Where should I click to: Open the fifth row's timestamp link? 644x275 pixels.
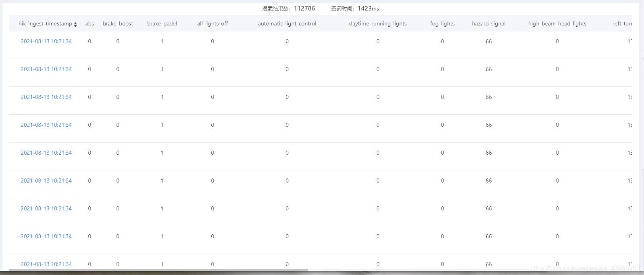[46, 153]
